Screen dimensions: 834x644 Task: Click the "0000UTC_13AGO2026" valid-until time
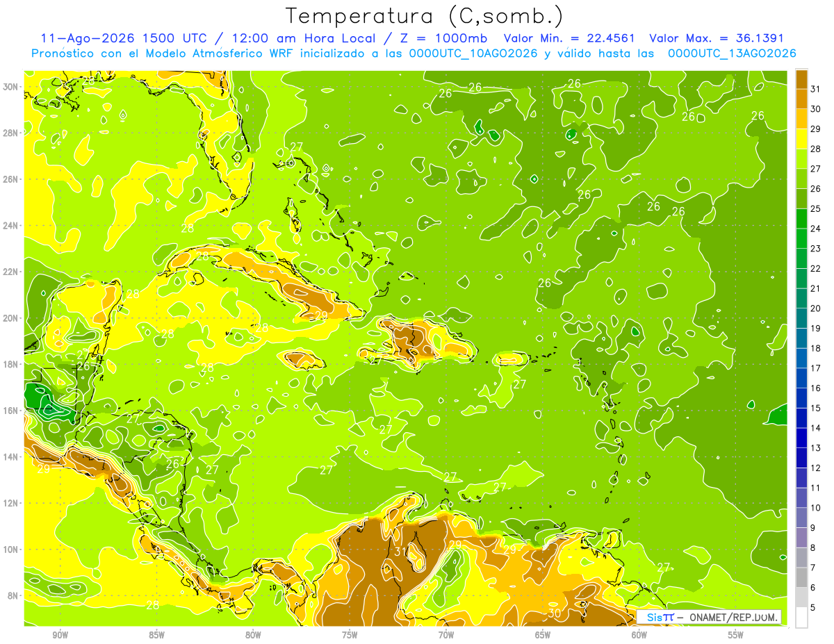(731, 53)
